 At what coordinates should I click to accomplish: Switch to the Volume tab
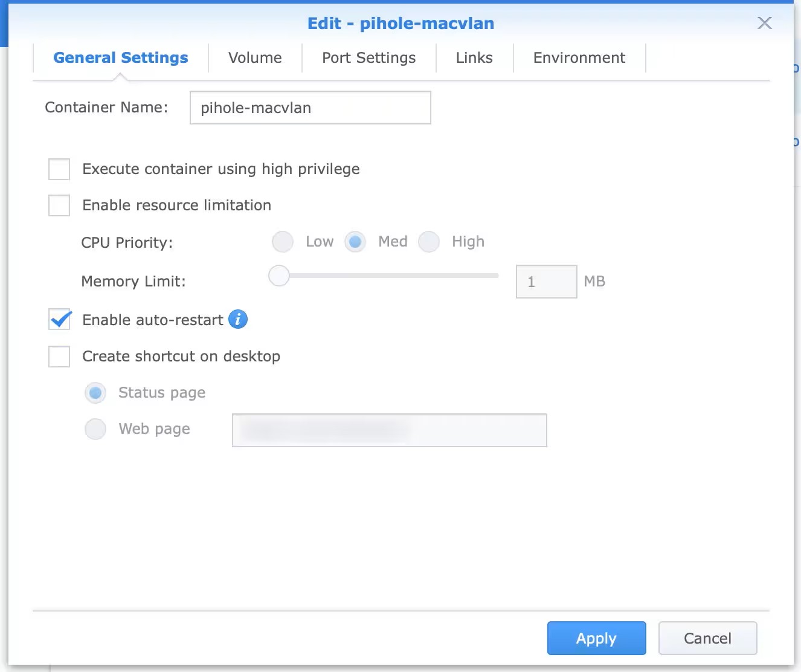click(x=255, y=58)
